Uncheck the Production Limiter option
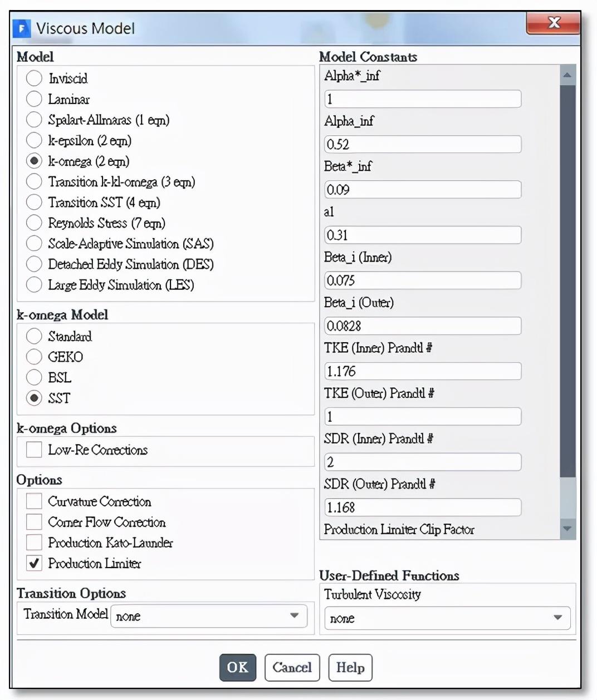Screen dimensions: 597x700 pyautogui.click(x=34, y=563)
